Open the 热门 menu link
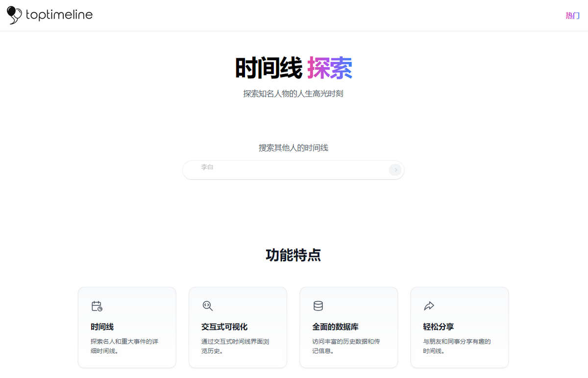 point(572,16)
